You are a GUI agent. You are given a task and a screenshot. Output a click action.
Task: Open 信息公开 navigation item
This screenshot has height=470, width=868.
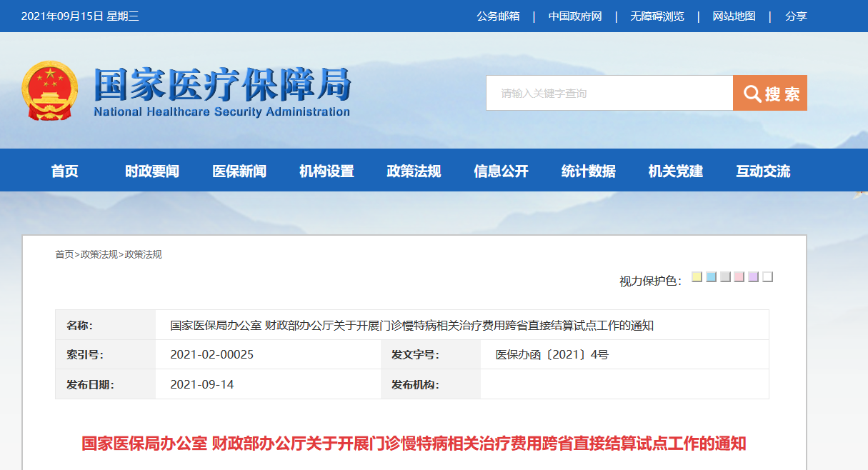501,171
